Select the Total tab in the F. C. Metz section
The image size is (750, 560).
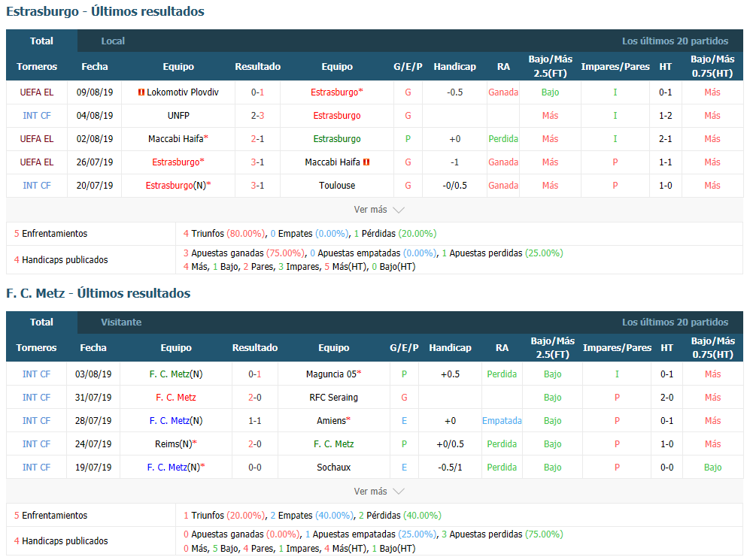coord(41,322)
